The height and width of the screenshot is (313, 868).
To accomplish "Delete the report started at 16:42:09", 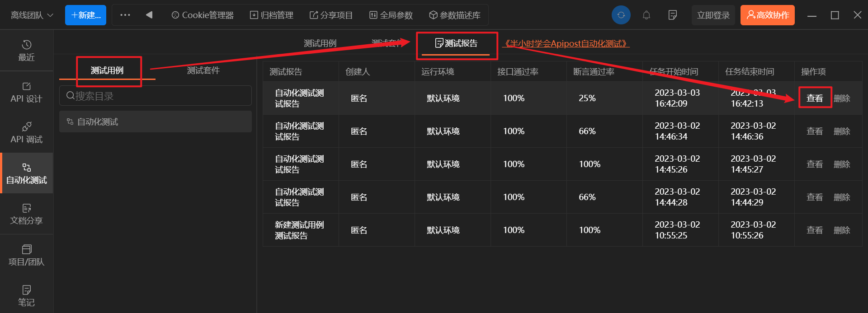I will click(842, 98).
